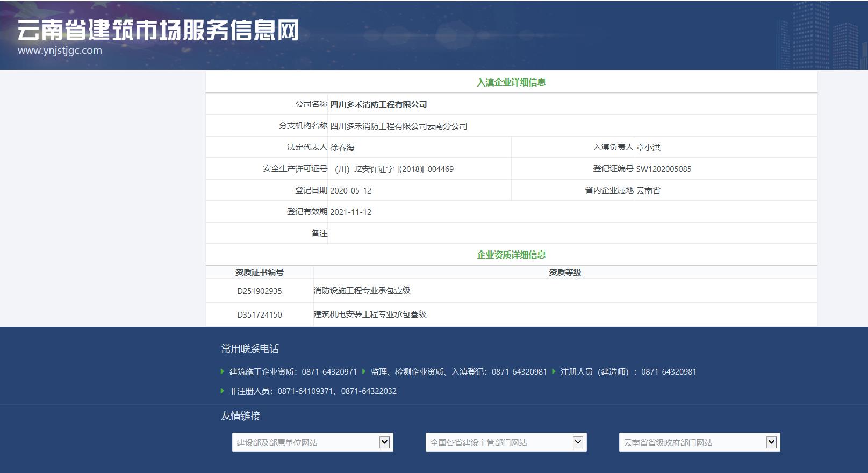
Task: Expand the 全国各省建设主管部门网站 dropdown
Action: [506, 442]
